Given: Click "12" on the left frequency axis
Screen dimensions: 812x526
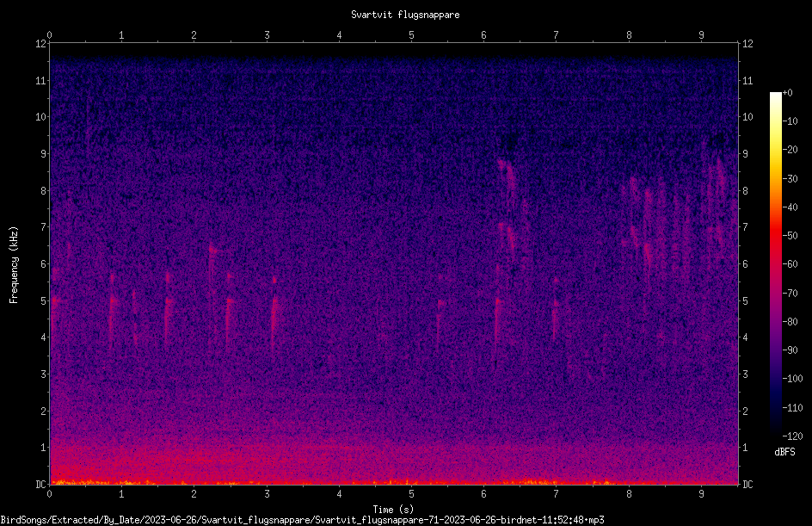Looking at the screenshot, I should click(x=41, y=44).
